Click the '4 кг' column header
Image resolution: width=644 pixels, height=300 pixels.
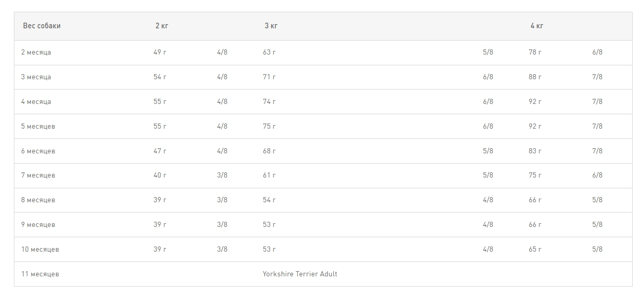[x=536, y=26]
